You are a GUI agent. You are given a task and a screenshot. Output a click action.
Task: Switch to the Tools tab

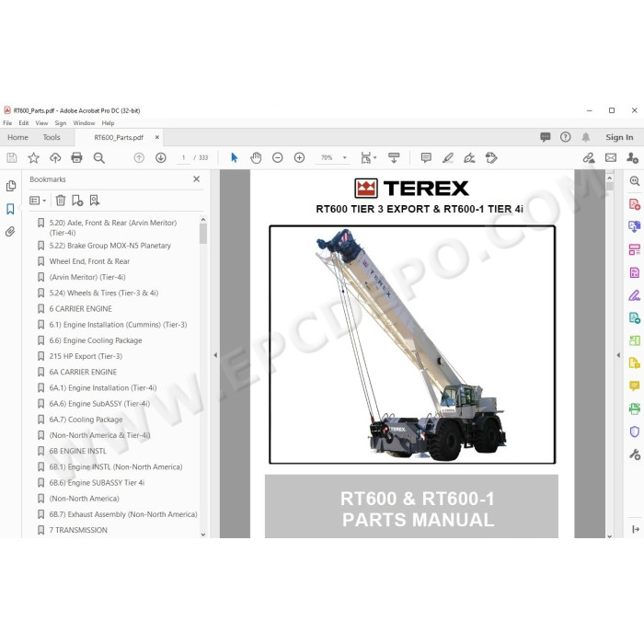point(52,137)
